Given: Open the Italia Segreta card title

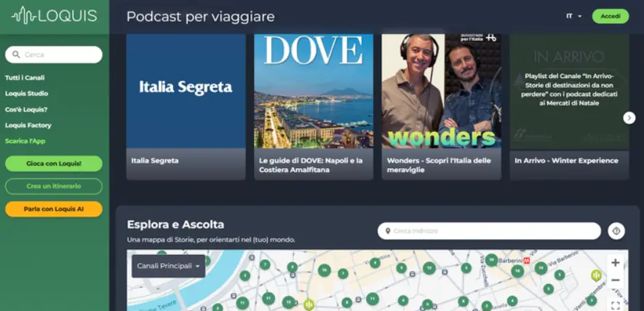Looking at the screenshot, I should (x=155, y=161).
